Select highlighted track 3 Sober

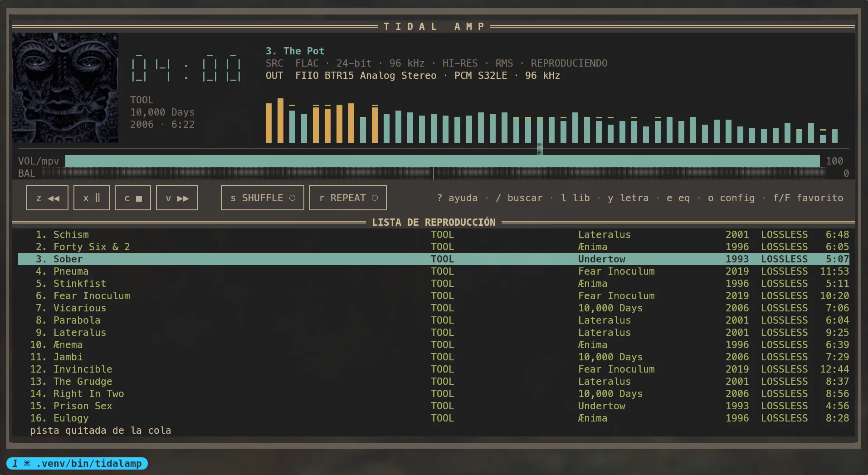pos(434,259)
